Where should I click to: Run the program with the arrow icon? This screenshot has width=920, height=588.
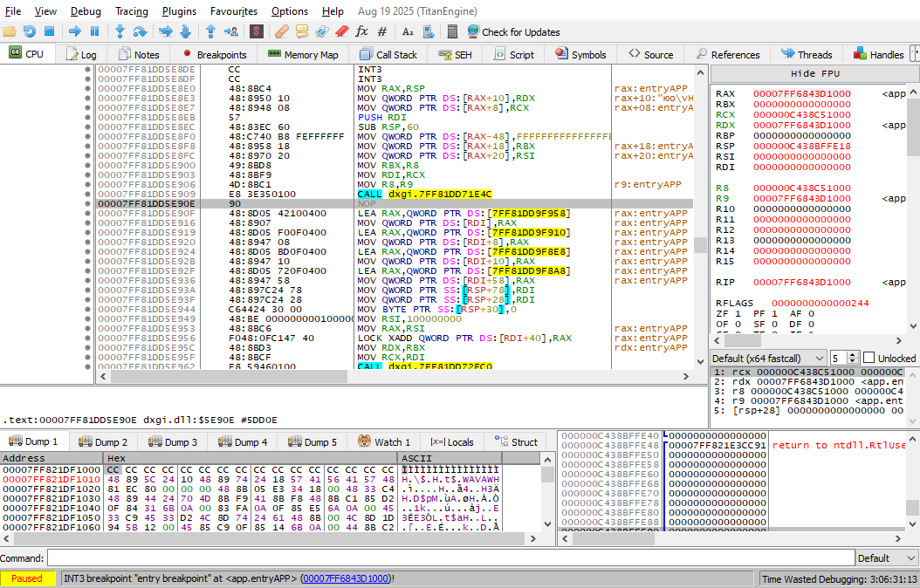coord(75,31)
